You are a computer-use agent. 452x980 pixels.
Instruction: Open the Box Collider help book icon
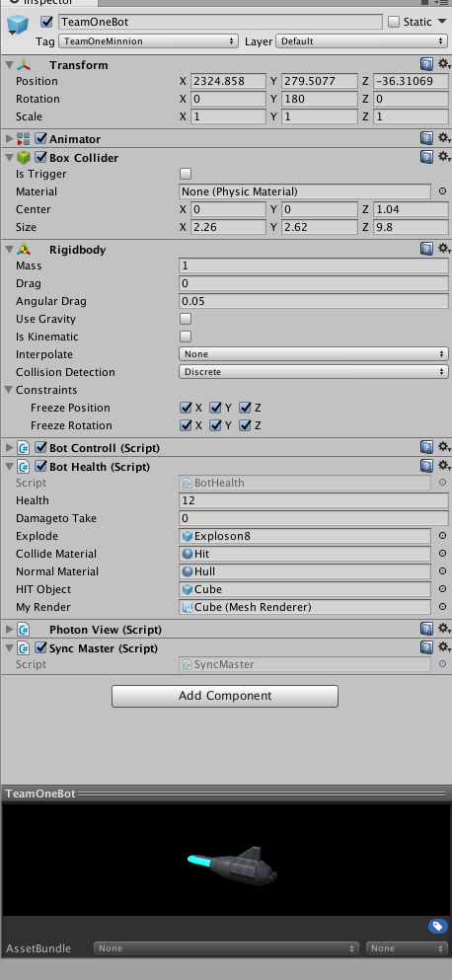(x=426, y=156)
